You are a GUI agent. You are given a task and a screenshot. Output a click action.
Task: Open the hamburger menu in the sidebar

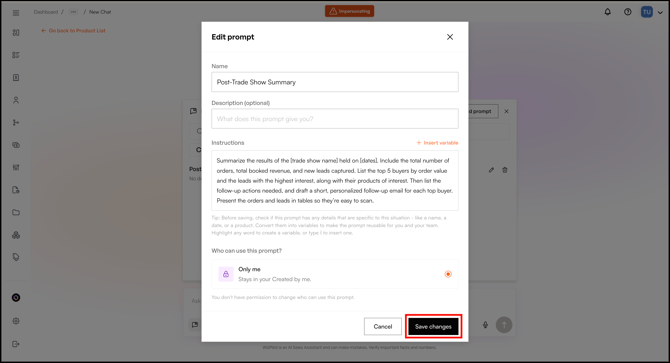point(16,13)
